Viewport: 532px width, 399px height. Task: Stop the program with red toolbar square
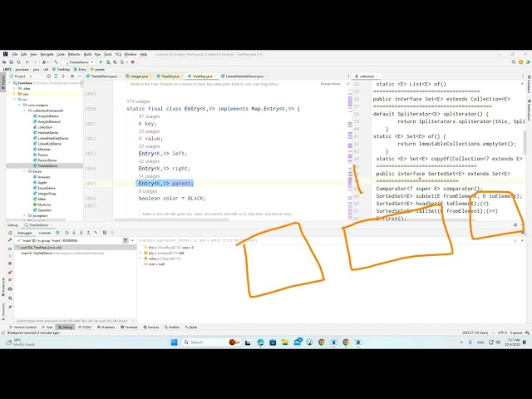pyautogui.click(x=133, y=62)
